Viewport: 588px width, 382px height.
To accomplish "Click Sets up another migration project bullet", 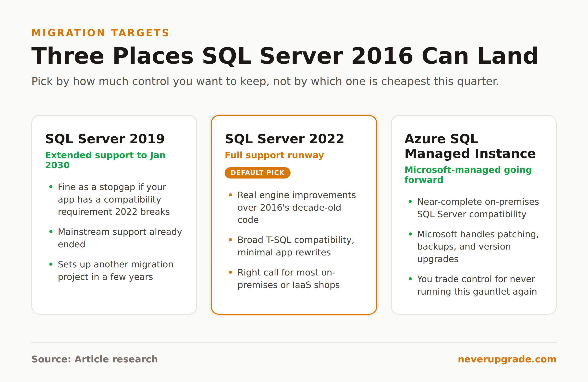I will pos(116,271).
